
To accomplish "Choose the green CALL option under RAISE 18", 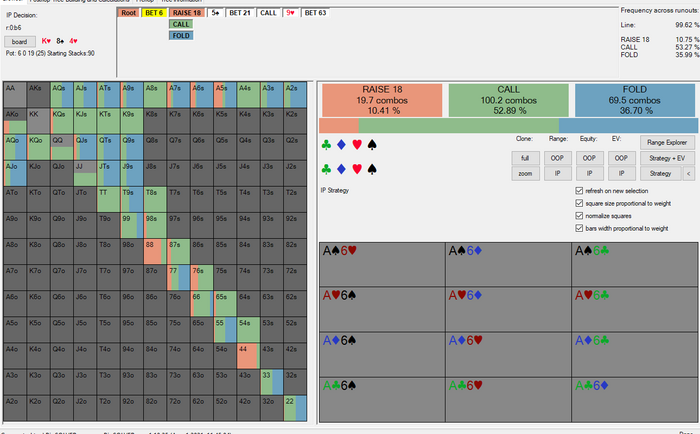I will [x=181, y=24].
